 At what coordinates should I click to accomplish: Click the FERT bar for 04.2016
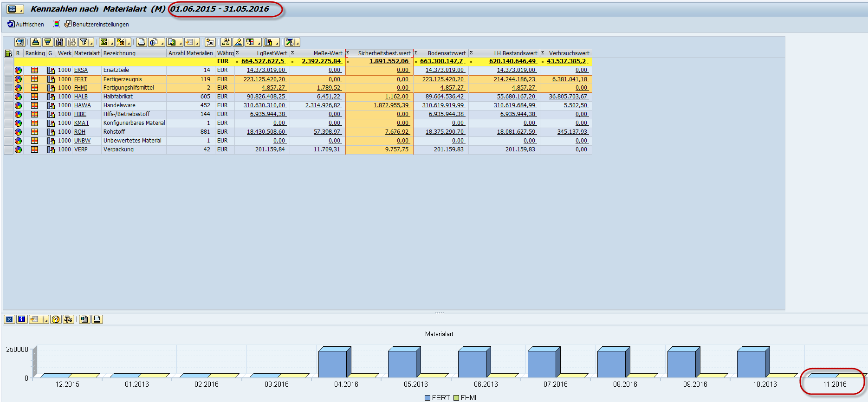tap(332, 364)
